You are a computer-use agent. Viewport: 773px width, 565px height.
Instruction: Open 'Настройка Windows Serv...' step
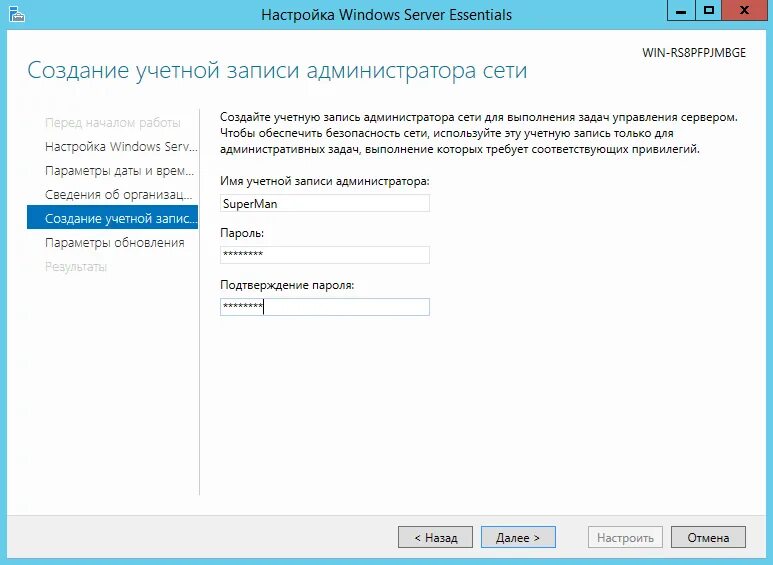pyautogui.click(x=121, y=147)
